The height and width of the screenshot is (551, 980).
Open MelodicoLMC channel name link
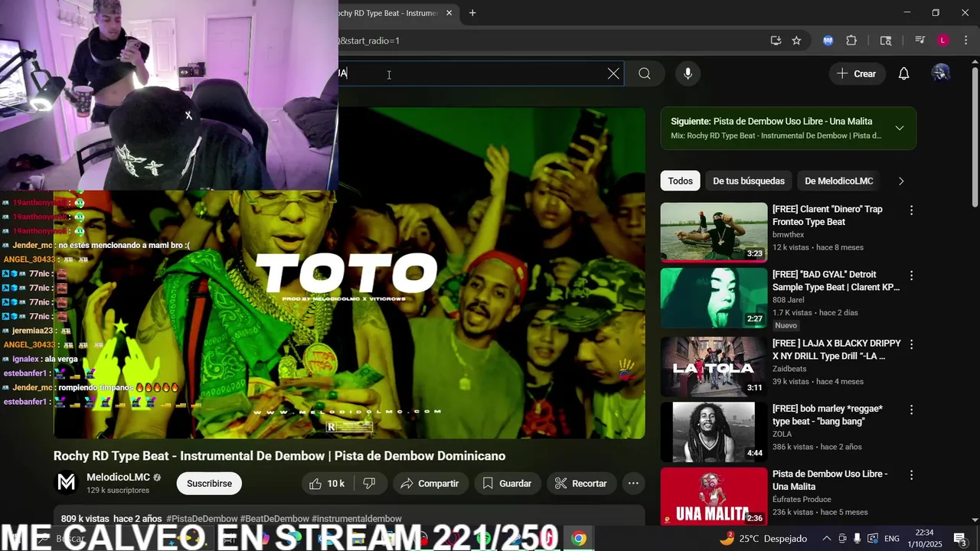[x=118, y=477]
